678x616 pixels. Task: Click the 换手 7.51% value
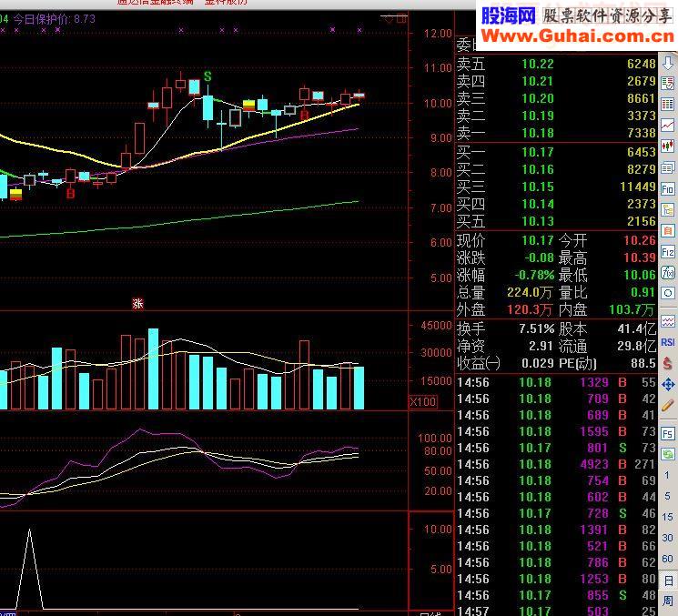point(537,328)
